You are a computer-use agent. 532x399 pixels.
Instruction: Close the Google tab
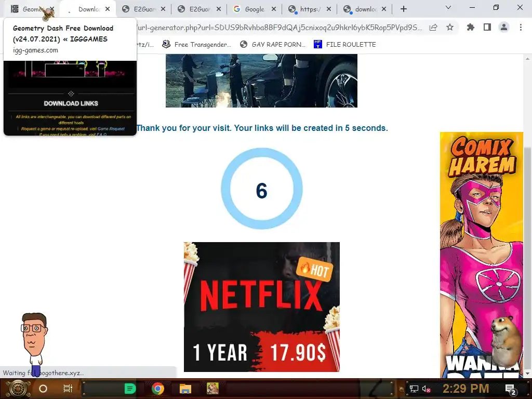274,9
